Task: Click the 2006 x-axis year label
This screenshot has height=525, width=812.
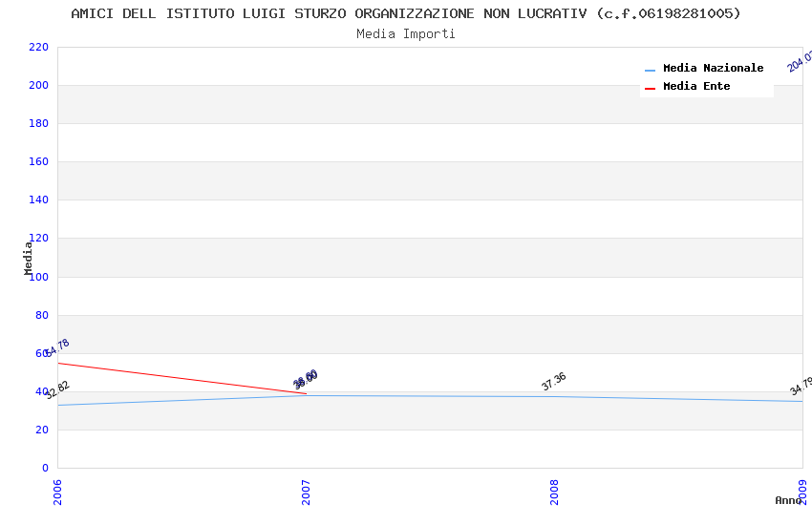Action: pos(57,492)
